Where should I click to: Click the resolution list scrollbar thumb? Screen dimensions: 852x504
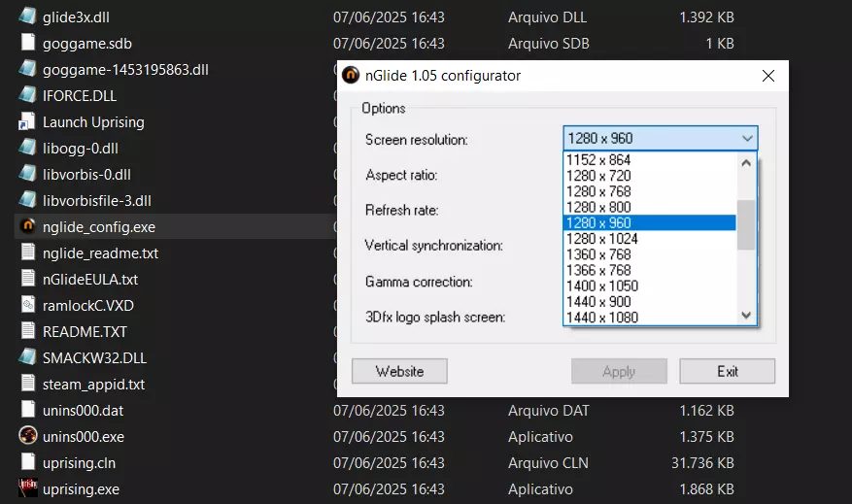coord(746,224)
